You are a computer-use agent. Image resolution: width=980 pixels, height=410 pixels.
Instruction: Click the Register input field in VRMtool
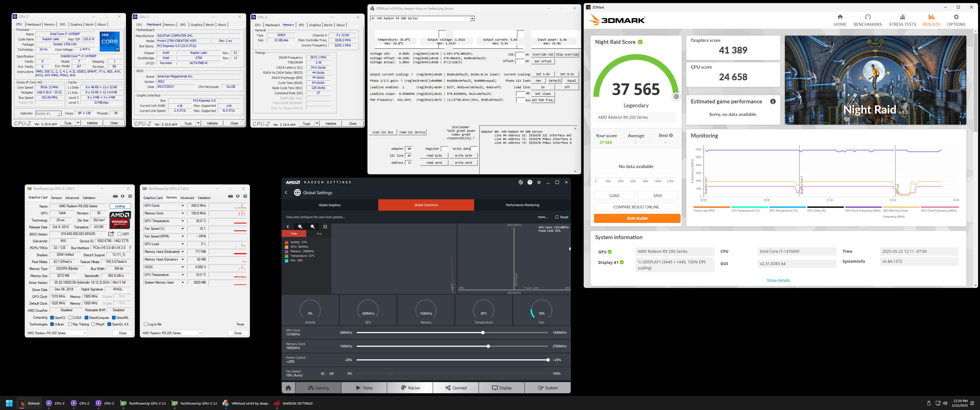(x=444, y=149)
